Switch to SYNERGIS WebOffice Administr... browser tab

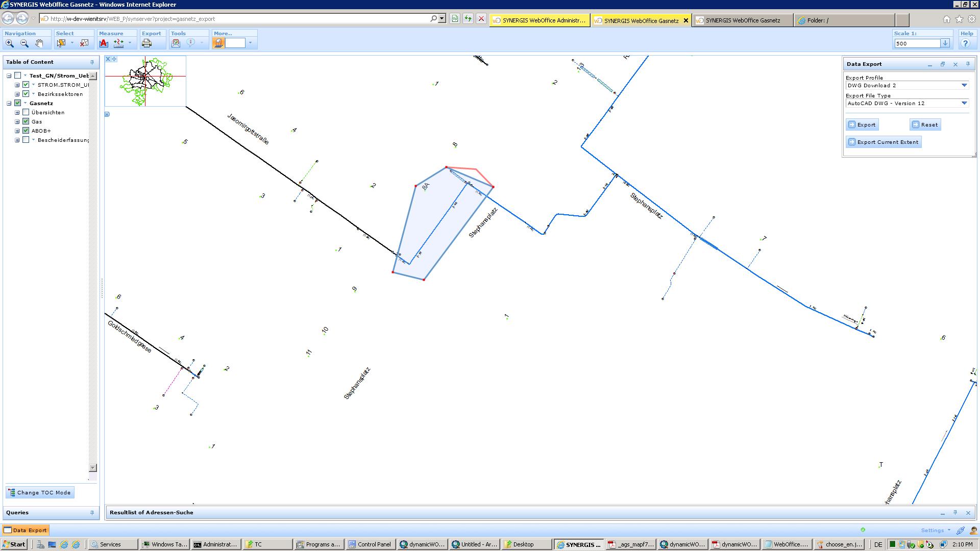coord(540,20)
